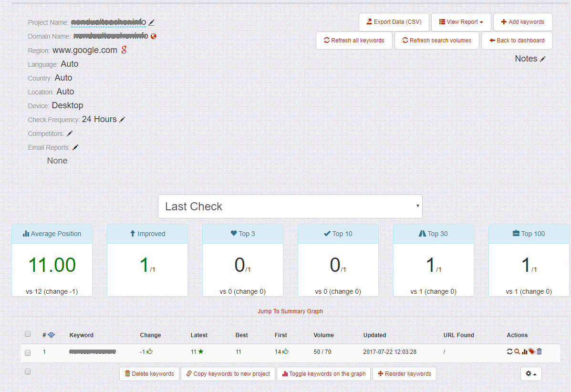Click the redacted keyword in row 1
Image resolution: width=571 pixels, height=392 pixels.
(93, 351)
